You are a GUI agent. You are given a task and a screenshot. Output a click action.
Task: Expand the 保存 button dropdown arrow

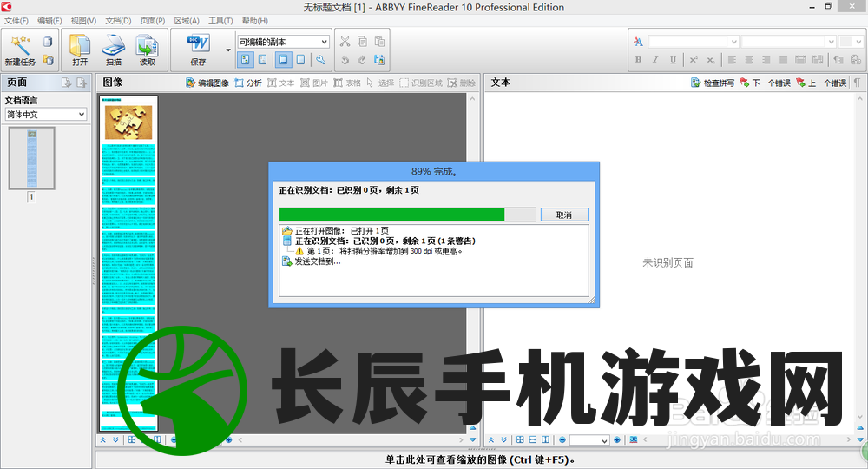click(x=229, y=50)
